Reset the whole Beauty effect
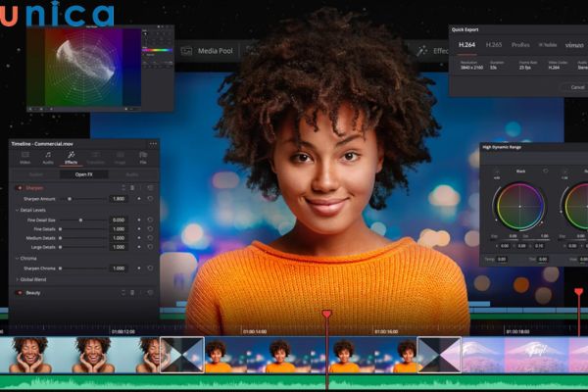Image resolution: width=588 pixels, height=392 pixels. (150, 293)
